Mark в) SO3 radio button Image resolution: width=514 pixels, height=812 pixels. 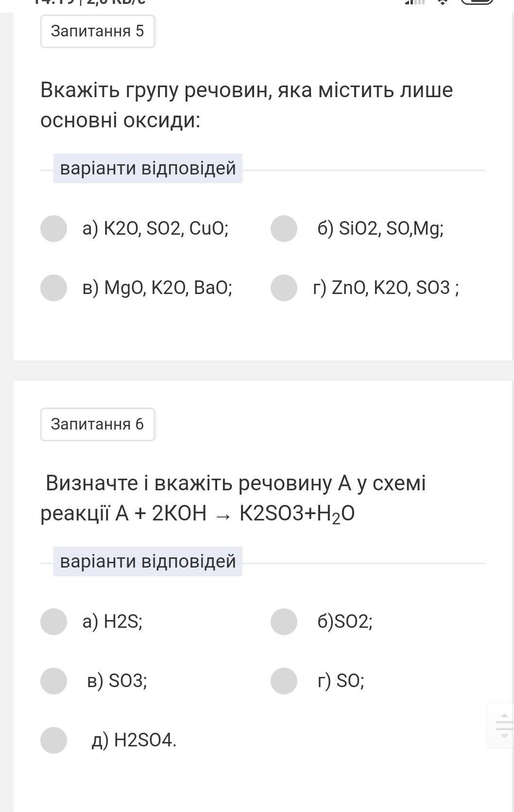tap(53, 681)
